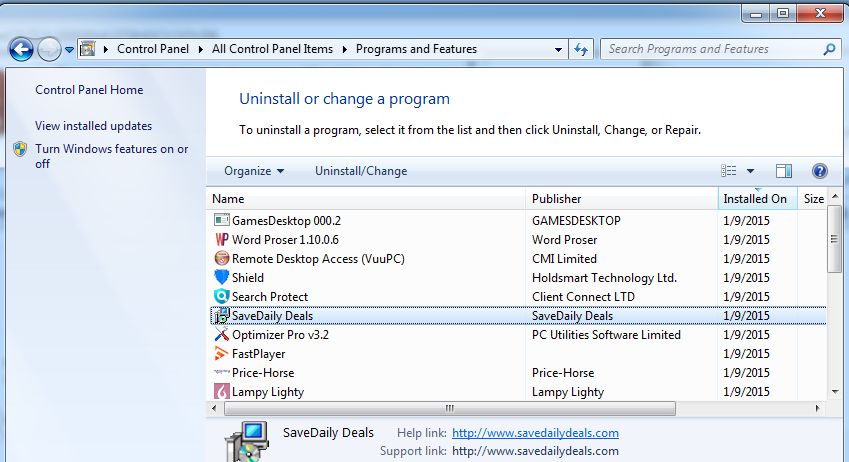Click publisher PC Utilities Software Limited

click(606, 335)
